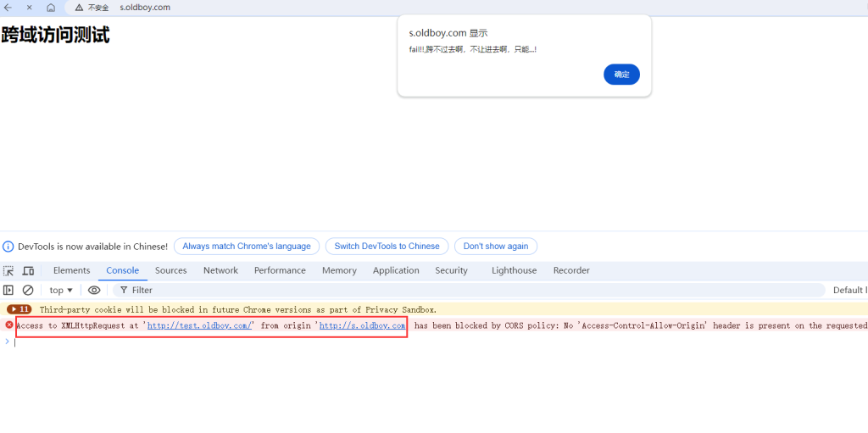The image size is (868, 433).
Task: Expand the 11 grouped cookie warnings
Action: (x=19, y=309)
